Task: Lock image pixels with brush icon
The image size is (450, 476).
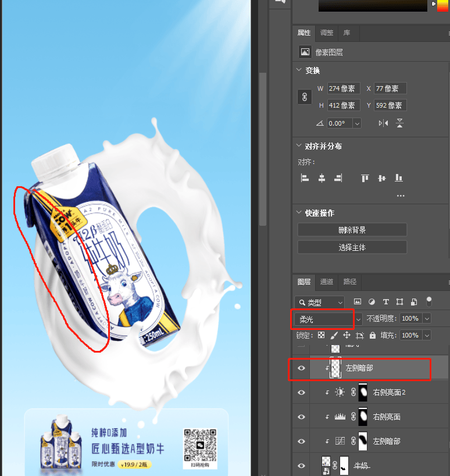Action: (334, 335)
